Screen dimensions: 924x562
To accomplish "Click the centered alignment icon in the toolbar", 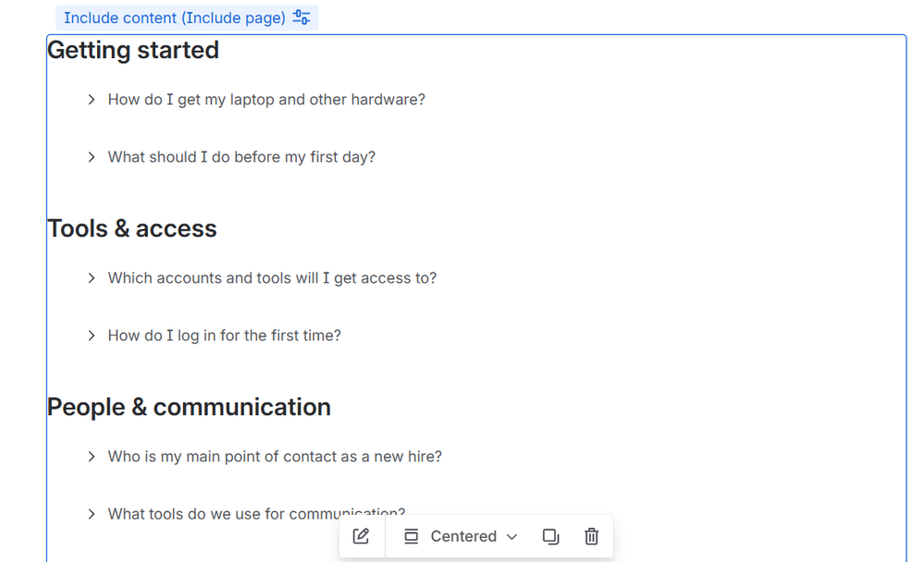I will (x=410, y=536).
